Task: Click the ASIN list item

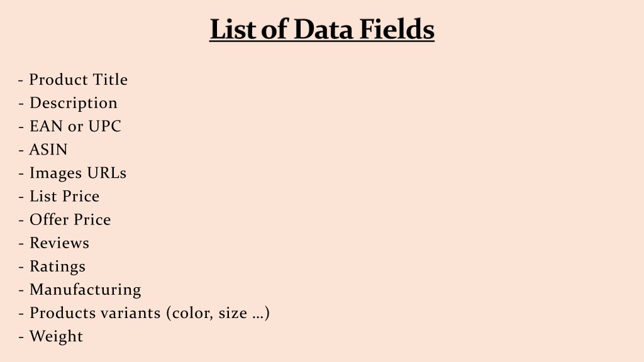Action: 43,150
